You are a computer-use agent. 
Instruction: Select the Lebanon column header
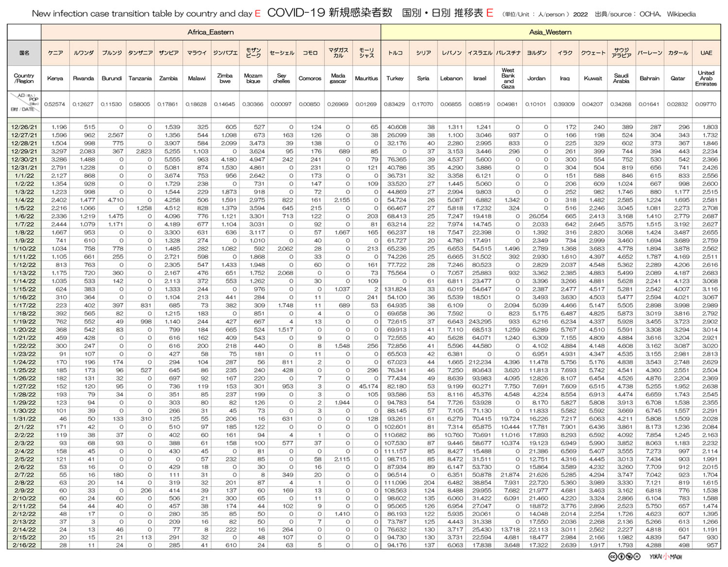451,78
